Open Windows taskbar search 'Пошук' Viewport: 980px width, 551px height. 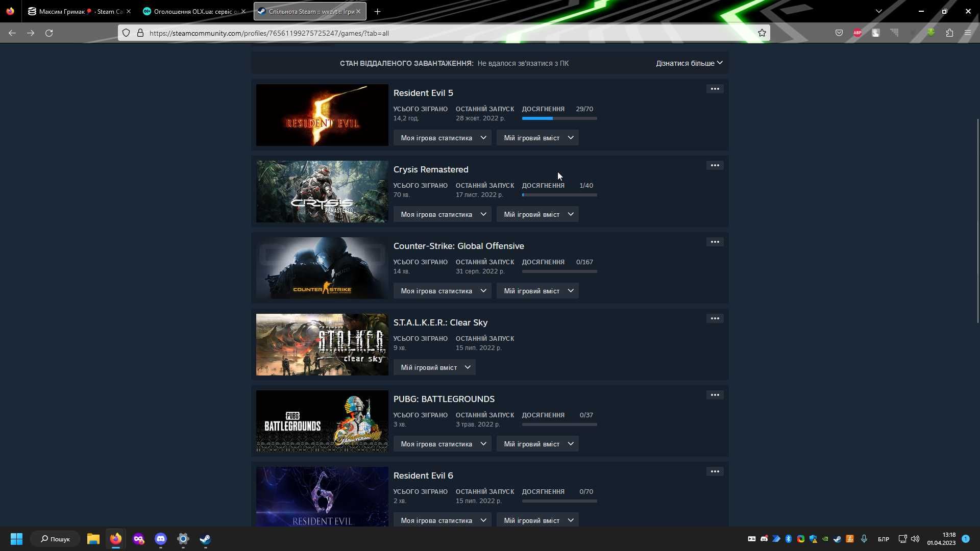(x=55, y=539)
